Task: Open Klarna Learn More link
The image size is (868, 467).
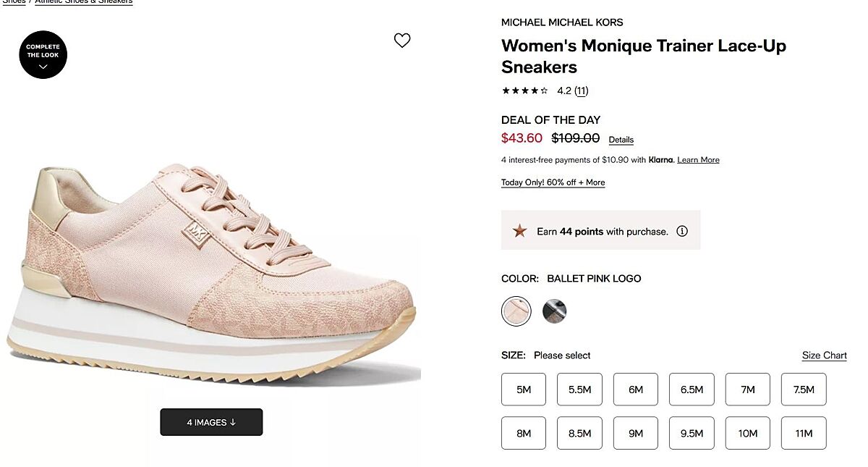Action: pos(698,160)
